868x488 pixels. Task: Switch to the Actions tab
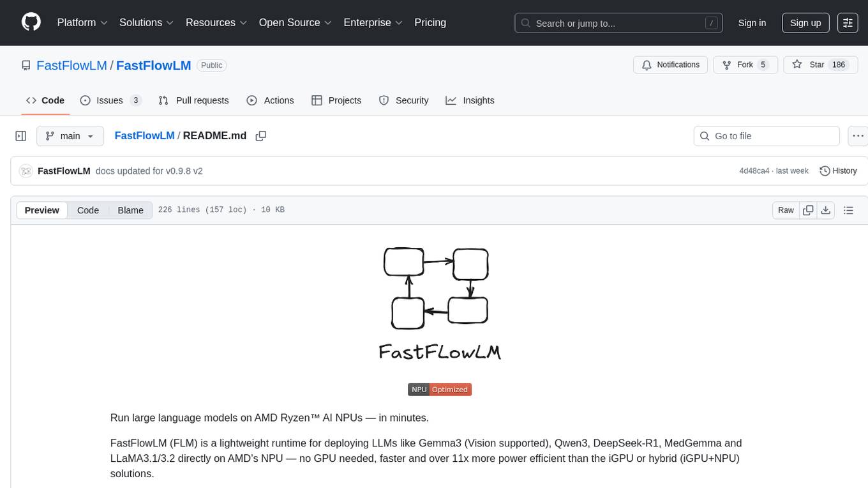[x=270, y=100]
